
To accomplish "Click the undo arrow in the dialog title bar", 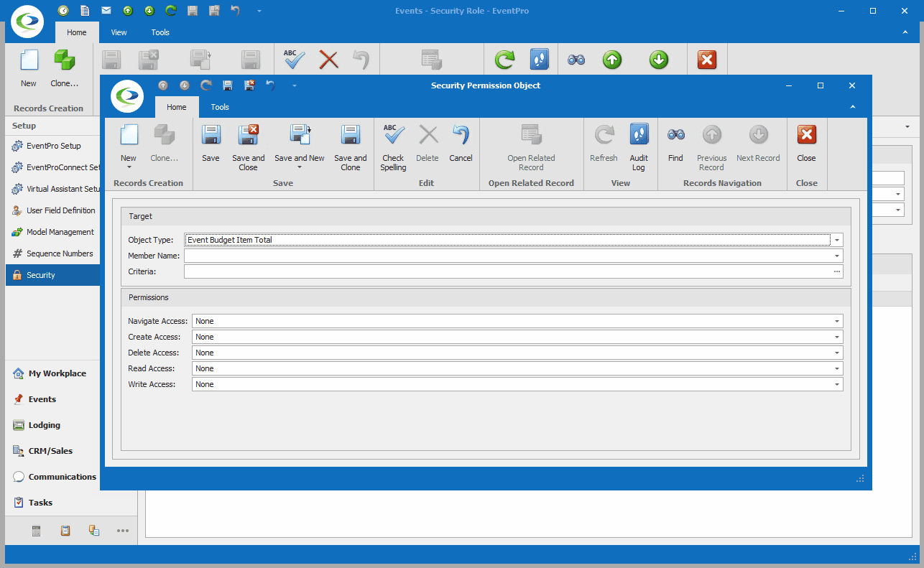I will pyautogui.click(x=271, y=85).
